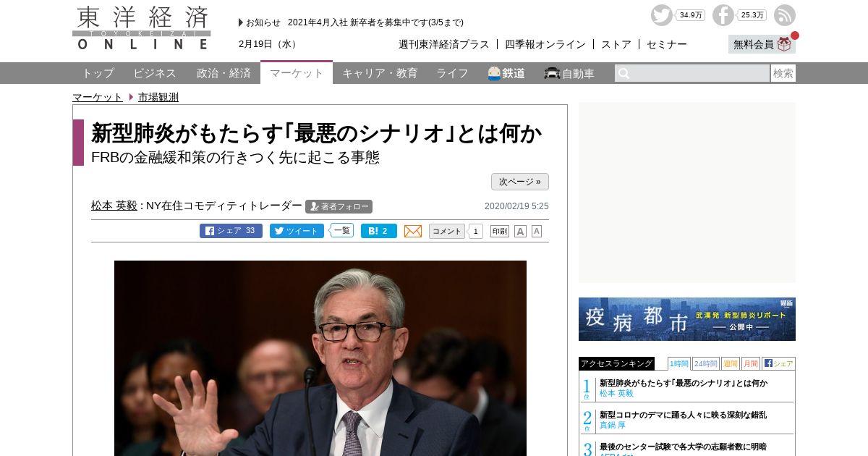Click the Twitter follower count 34.9万
The width and height of the screenshot is (868, 456).
(x=690, y=15)
